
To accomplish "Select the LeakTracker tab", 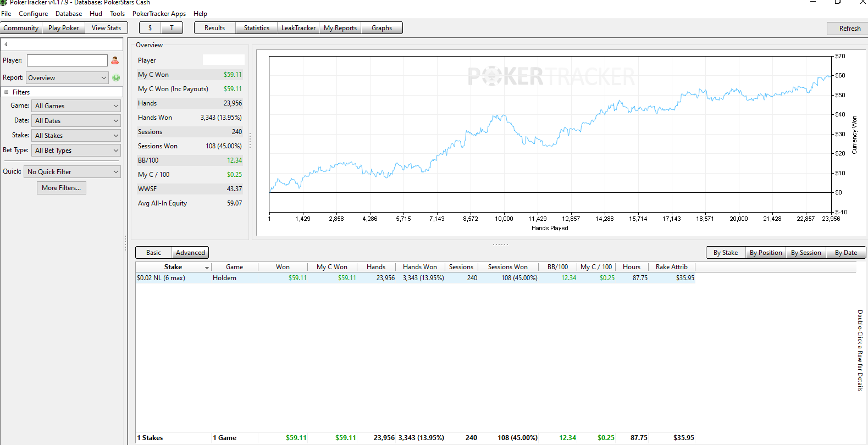I will pos(298,28).
